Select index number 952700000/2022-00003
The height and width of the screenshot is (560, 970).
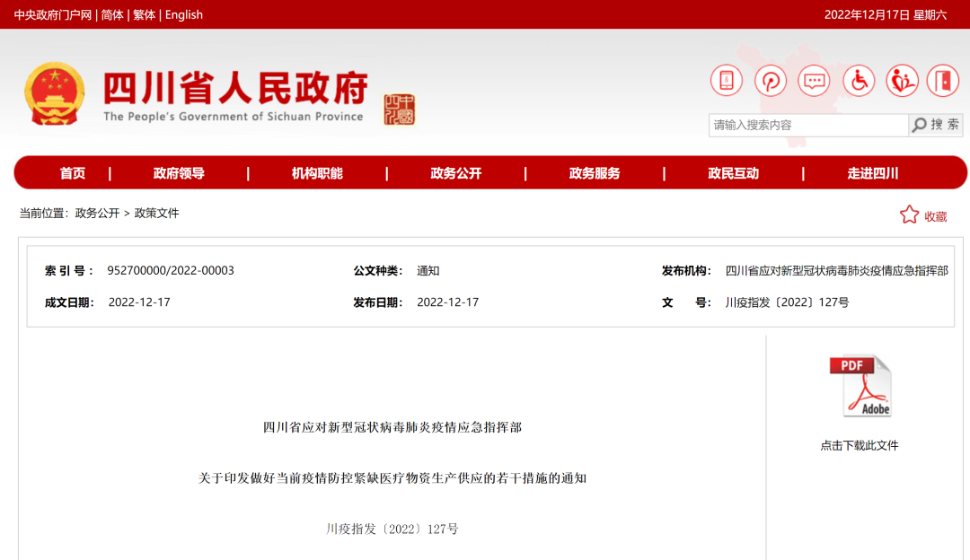pyautogui.click(x=171, y=271)
